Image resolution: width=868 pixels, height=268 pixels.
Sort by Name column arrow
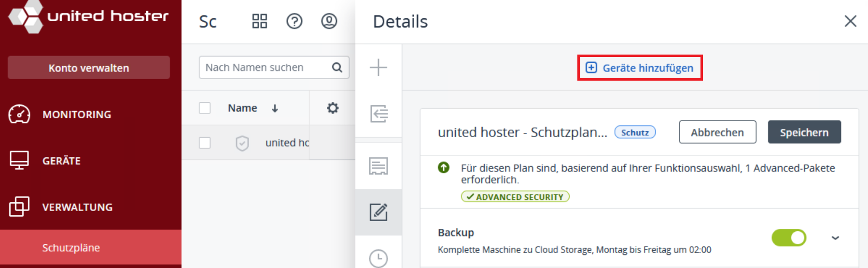[x=275, y=108]
